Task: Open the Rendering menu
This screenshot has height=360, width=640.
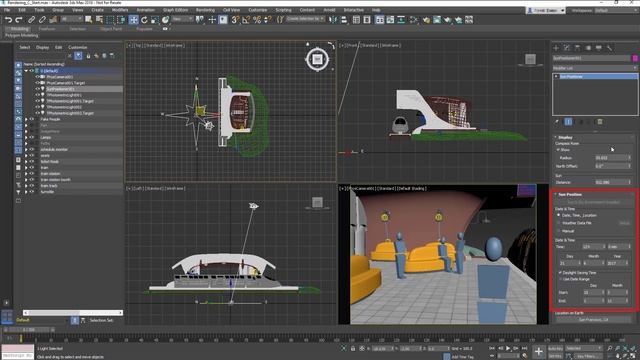Action: point(205,10)
